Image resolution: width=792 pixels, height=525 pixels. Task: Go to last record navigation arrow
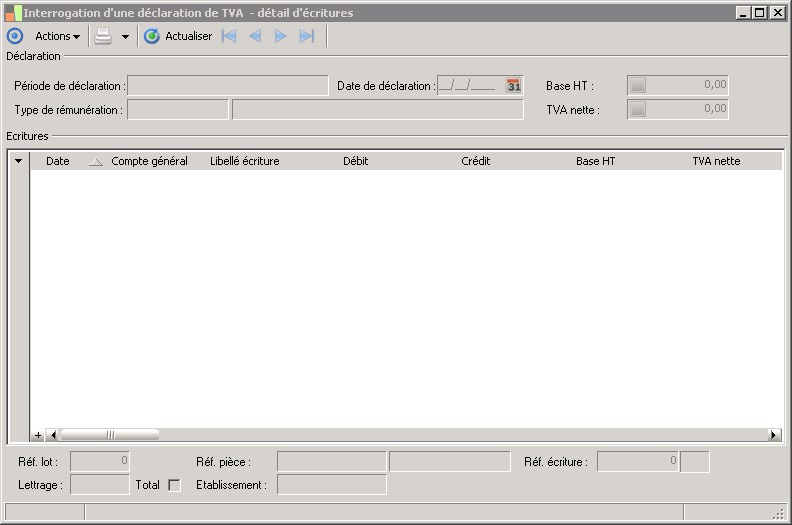coord(307,36)
